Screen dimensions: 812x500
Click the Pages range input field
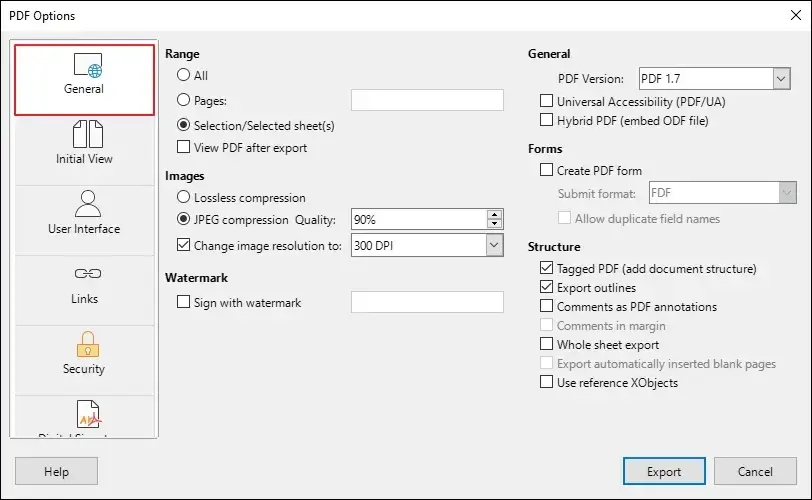click(x=427, y=100)
